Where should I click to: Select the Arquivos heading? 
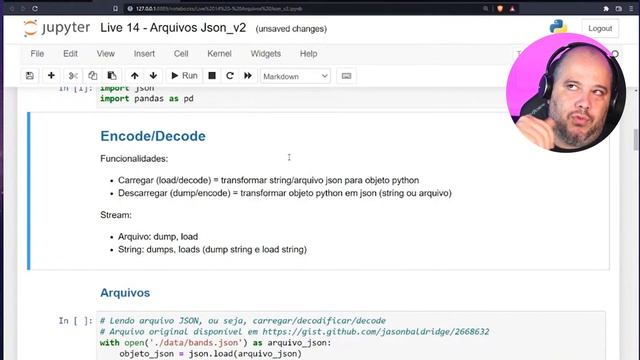[x=125, y=293]
